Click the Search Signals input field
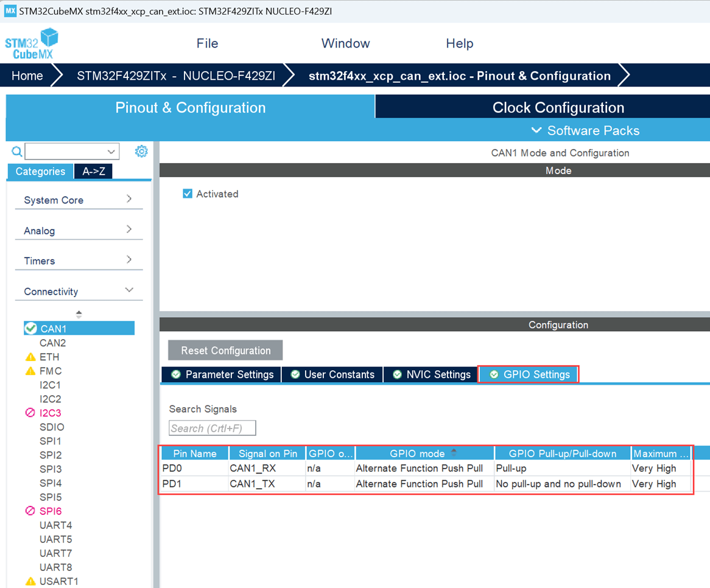This screenshot has width=710, height=588. 212,429
